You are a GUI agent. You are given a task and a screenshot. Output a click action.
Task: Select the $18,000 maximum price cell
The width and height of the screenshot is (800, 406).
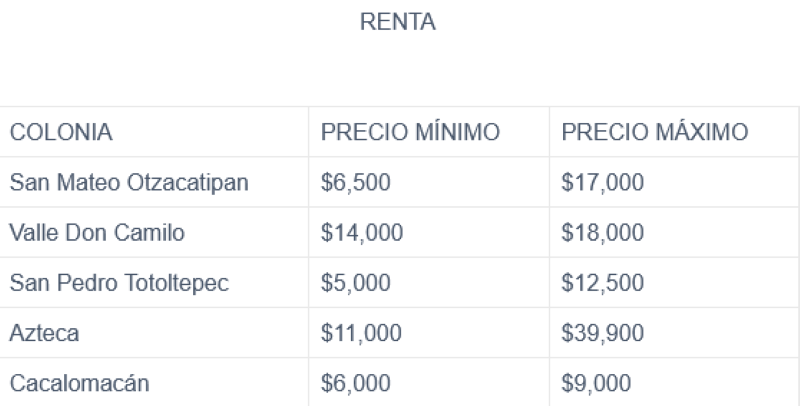click(603, 233)
